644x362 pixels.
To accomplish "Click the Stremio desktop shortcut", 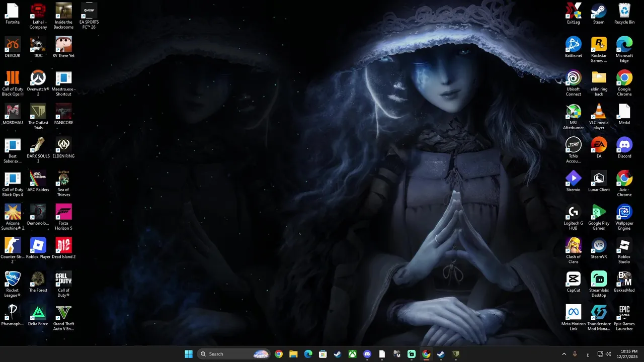I will [x=574, y=182].
